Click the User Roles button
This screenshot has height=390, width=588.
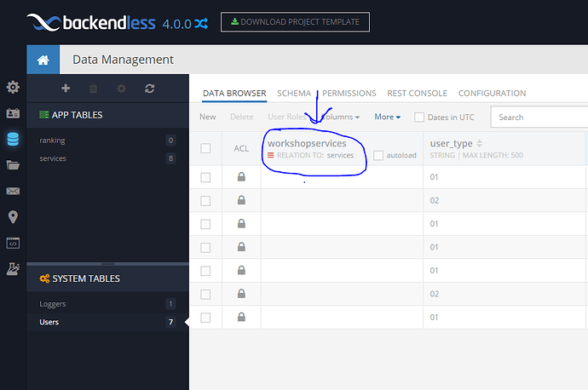click(287, 117)
